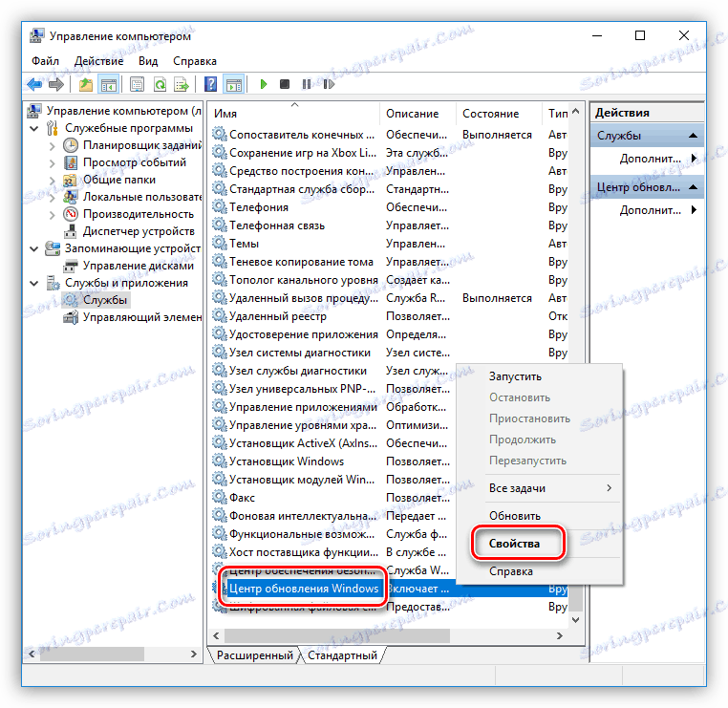Viewport: 728px width, 708px height.
Task: Collapse the Службы и приложения node
Action: [x=33, y=283]
